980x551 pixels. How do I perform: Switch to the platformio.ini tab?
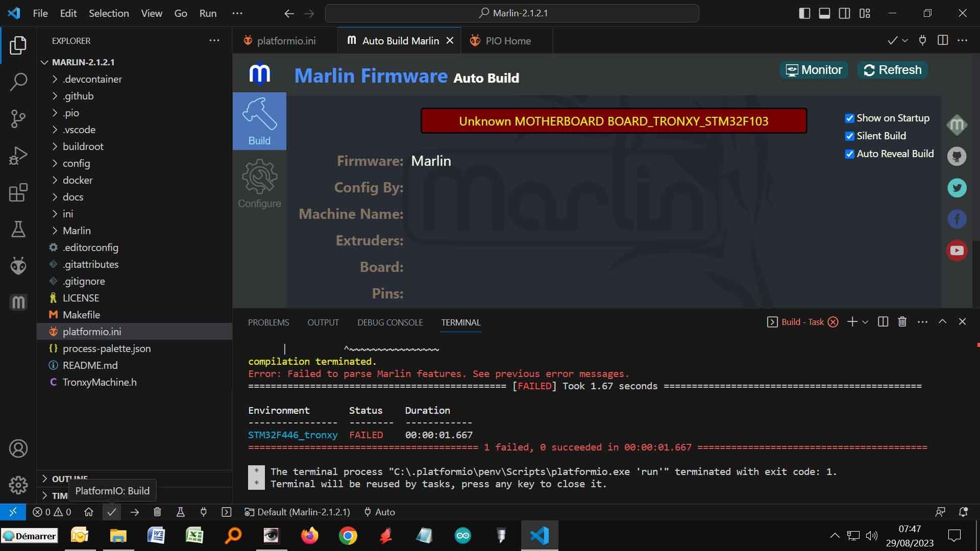(x=285, y=41)
